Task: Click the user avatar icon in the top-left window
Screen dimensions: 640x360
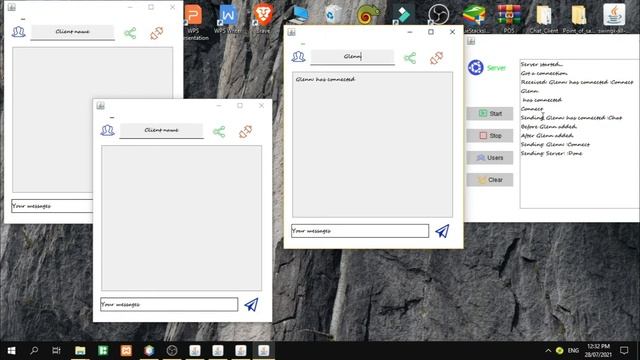Action: point(18,32)
